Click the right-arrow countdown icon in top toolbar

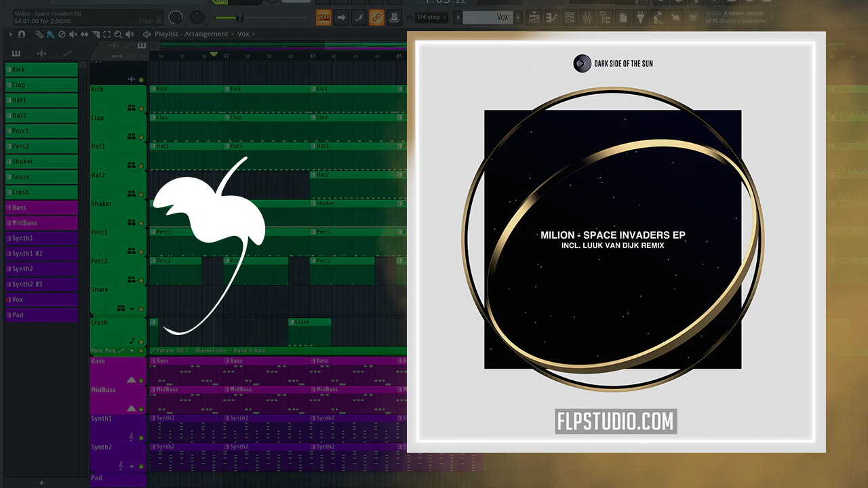(341, 17)
